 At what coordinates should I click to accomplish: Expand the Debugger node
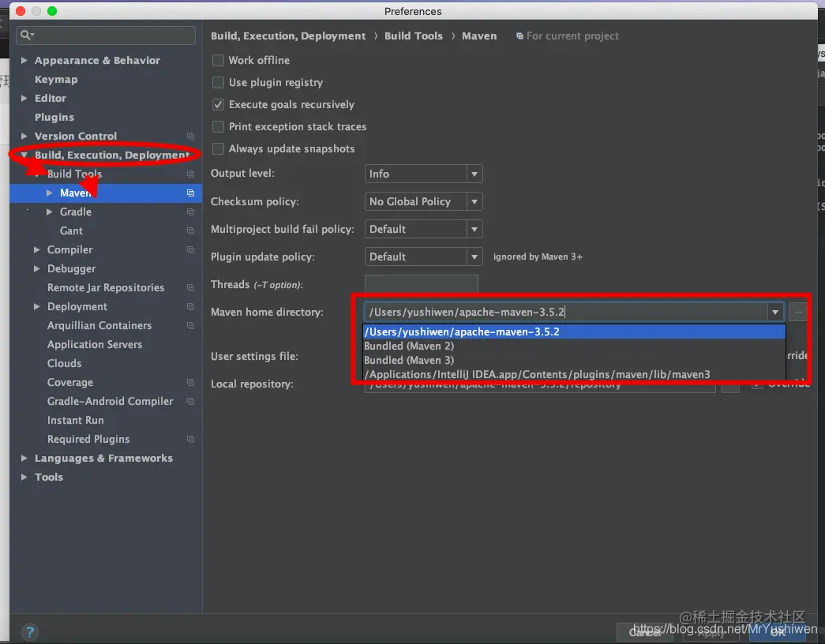tap(37, 269)
